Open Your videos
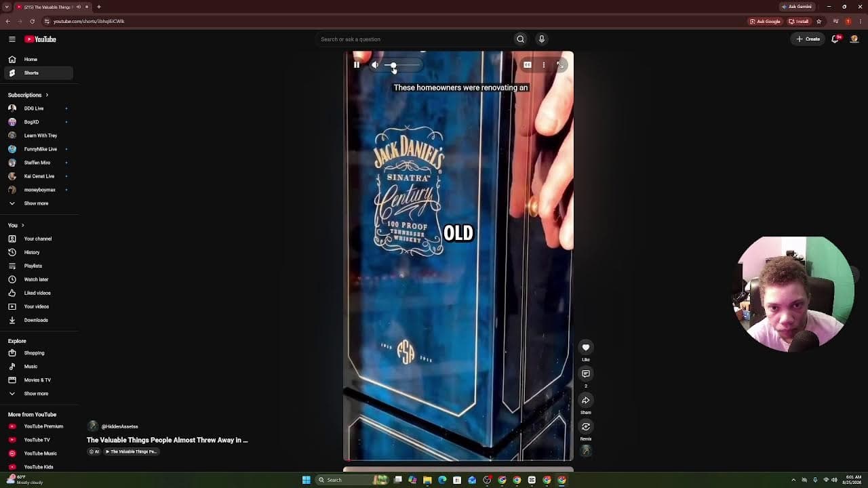The width and height of the screenshot is (868, 488). (x=39, y=306)
